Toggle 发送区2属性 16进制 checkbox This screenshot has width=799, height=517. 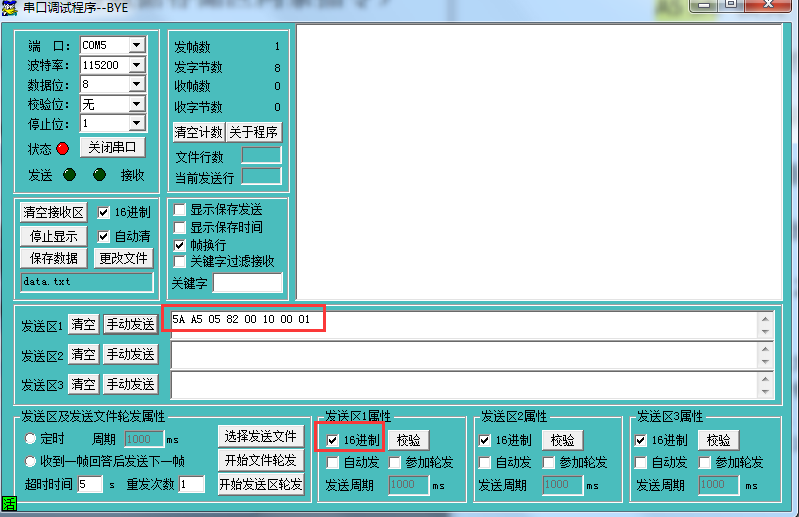tap(485, 440)
